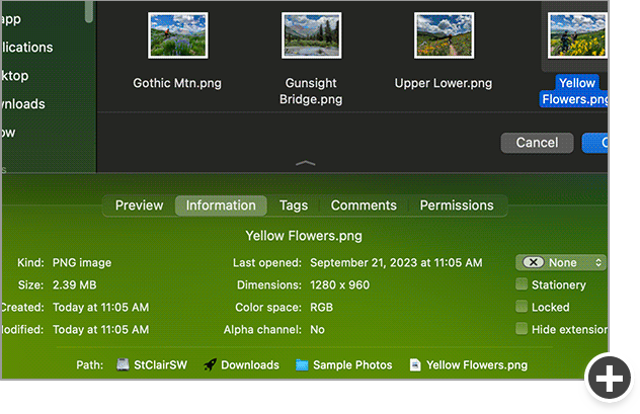Click the September 21, 2023 last opened value

396,263
